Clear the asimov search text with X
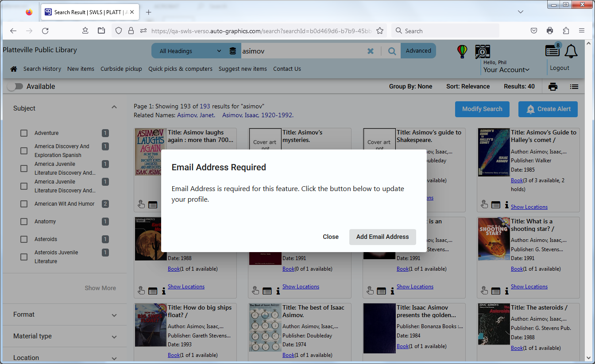Image resolution: width=595 pixels, height=364 pixels. tap(371, 51)
